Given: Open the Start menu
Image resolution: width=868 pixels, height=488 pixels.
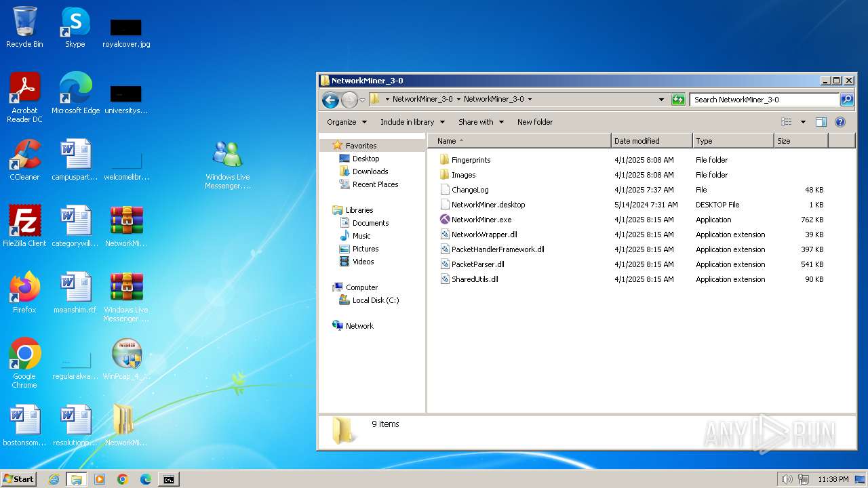Looking at the screenshot, I should (19, 479).
